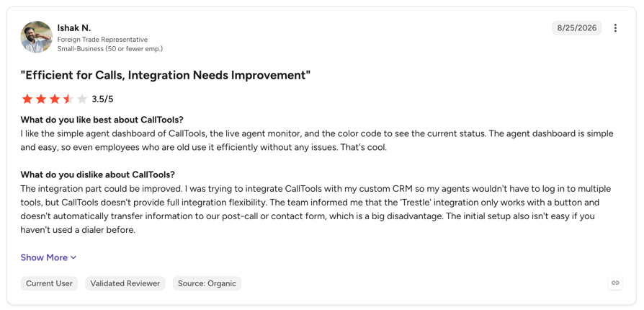Click the 'What do you like best' heading
Viewport: 644px width, 310px height.
102,120
